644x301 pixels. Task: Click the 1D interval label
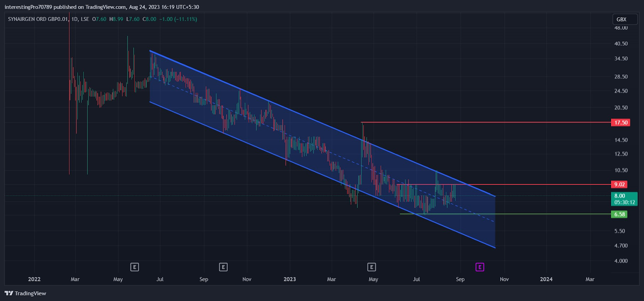pyautogui.click(x=75, y=19)
